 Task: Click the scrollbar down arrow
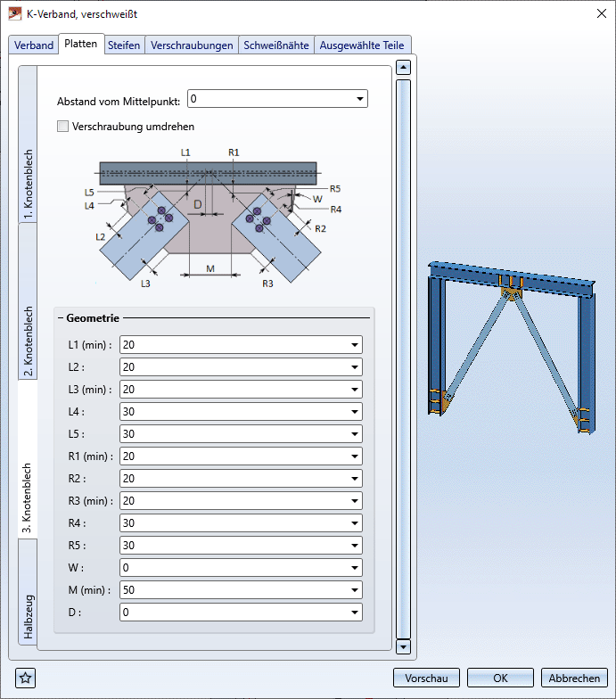click(x=403, y=646)
